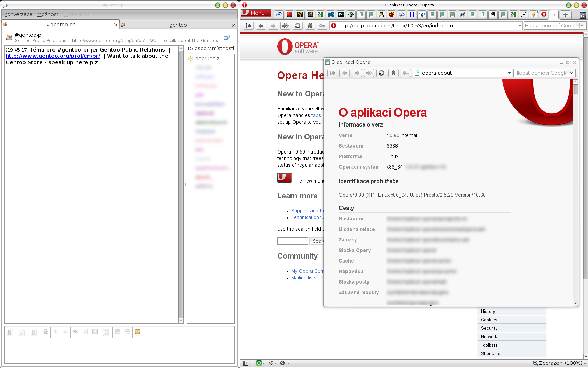Click the Opera Help search input field
The image size is (588, 368).
(x=292, y=241)
